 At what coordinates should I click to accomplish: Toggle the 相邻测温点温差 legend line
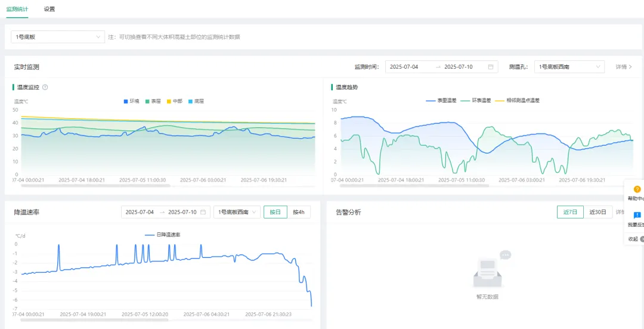(517, 100)
